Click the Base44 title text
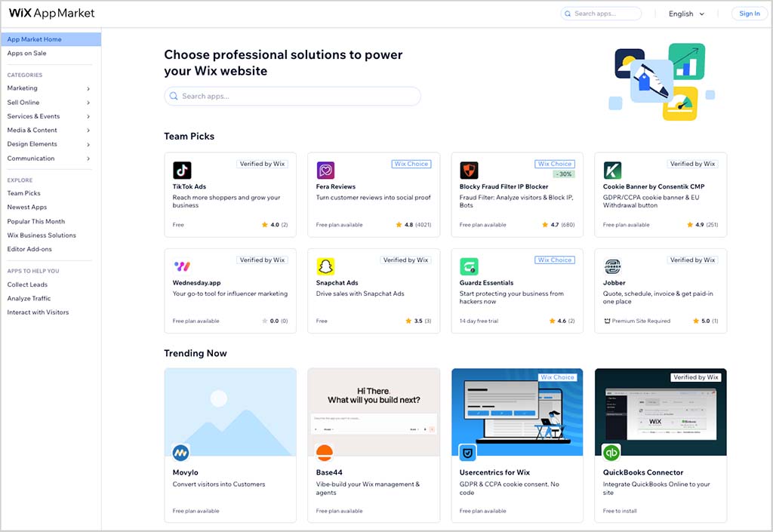 tap(329, 472)
